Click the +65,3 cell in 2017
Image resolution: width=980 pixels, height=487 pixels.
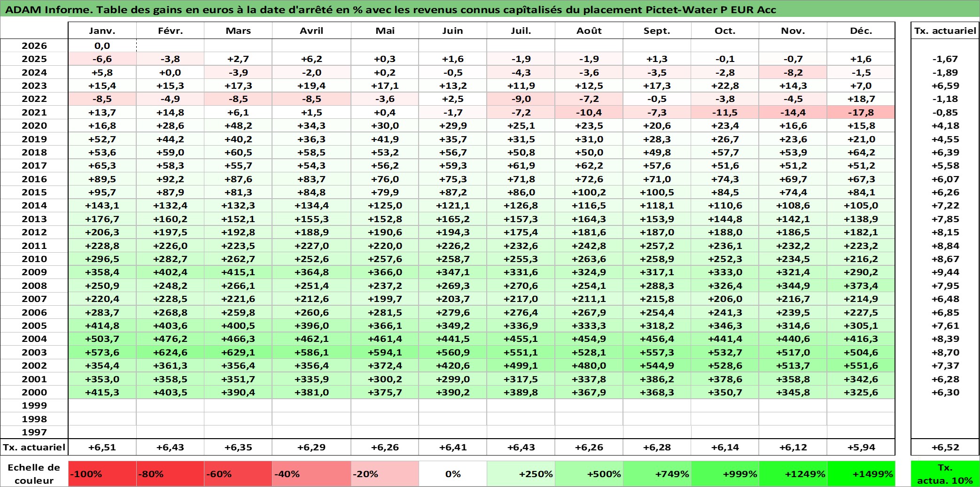[x=102, y=165]
